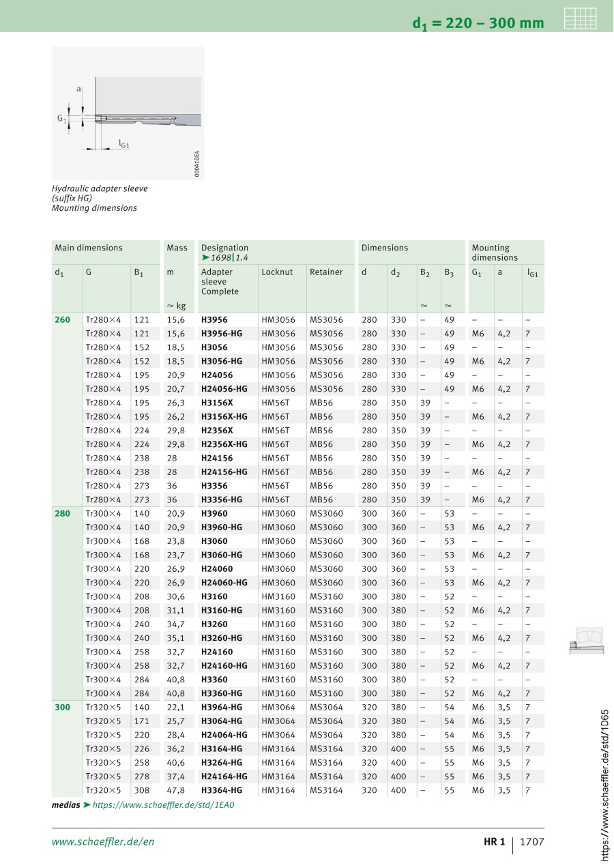Click mass value 26,3 for H3156X
Image resolution: width=614 pixels, height=868 pixels.
(176, 403)
